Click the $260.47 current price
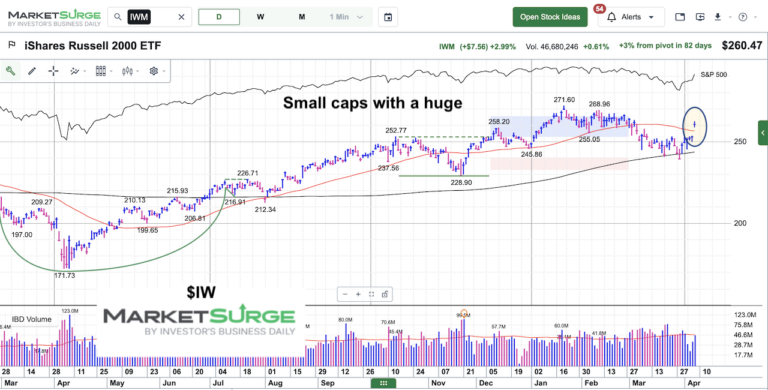This screenshot has width=768, height=390. point(742,46)
